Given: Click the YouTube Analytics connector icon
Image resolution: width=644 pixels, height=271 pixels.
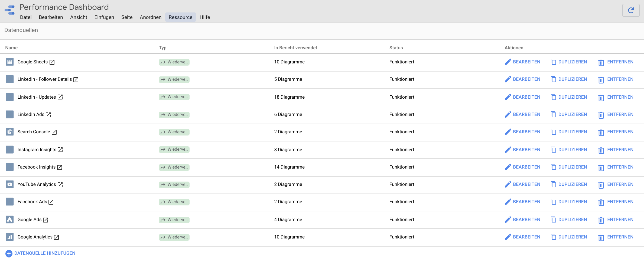Looking at the screenshot, I should click(10, 184).
